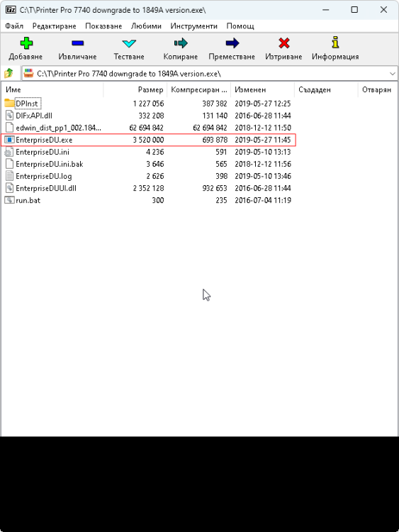Click the size value 3 520 000
The height and width of the screenshot is (532, 399).
149,140
